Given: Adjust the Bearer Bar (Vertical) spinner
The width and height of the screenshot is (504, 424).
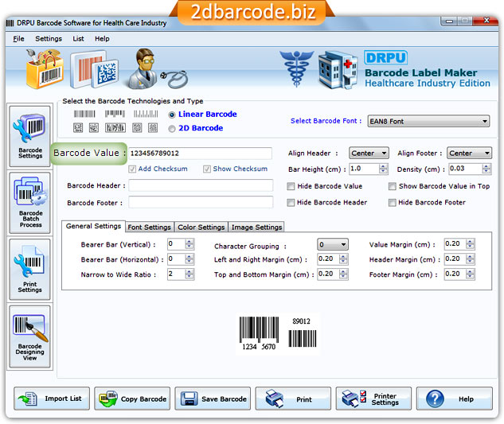Looking at the screenshot, I should [x=189, y=244].
